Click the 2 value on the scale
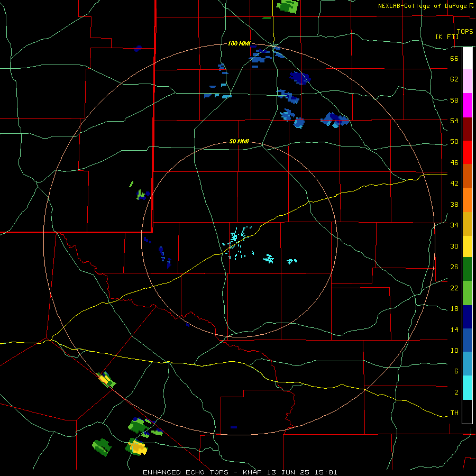 coord(456,392)
